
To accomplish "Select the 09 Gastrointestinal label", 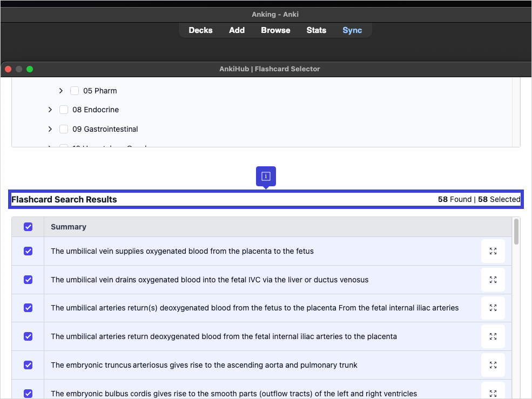I will 105,129.
